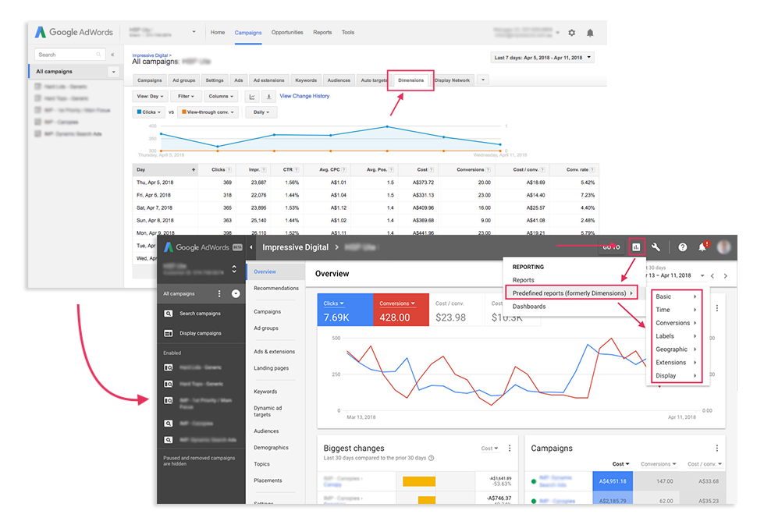
Task: Expand the All campaigns dropdown arrow in old sidebar
Action: pos(113,72)
